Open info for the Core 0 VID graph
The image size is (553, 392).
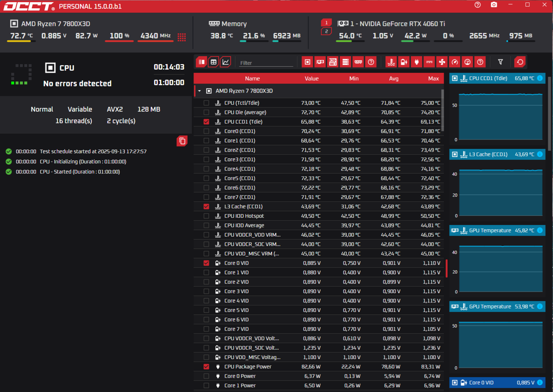pyautogui.click(x=540, y=382)
